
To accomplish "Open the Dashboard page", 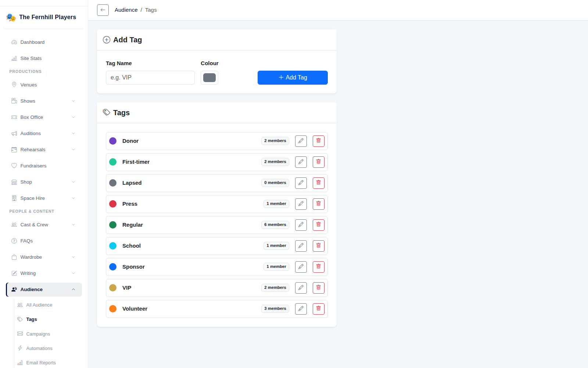I will coord(44,42).
